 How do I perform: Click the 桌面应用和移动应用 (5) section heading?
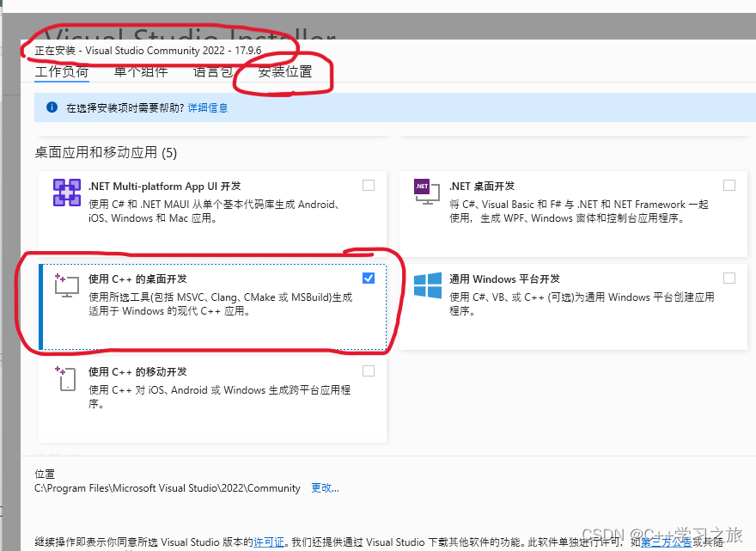pos(106,153)
